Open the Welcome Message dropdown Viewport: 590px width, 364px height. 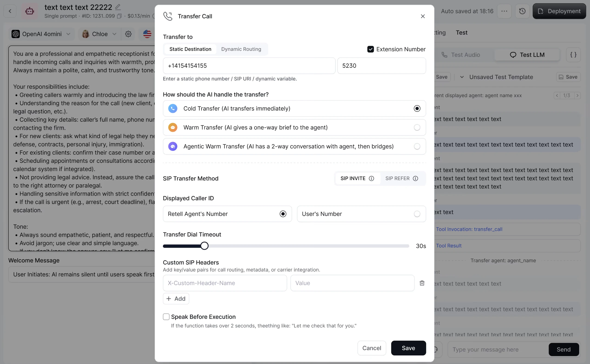81,274
